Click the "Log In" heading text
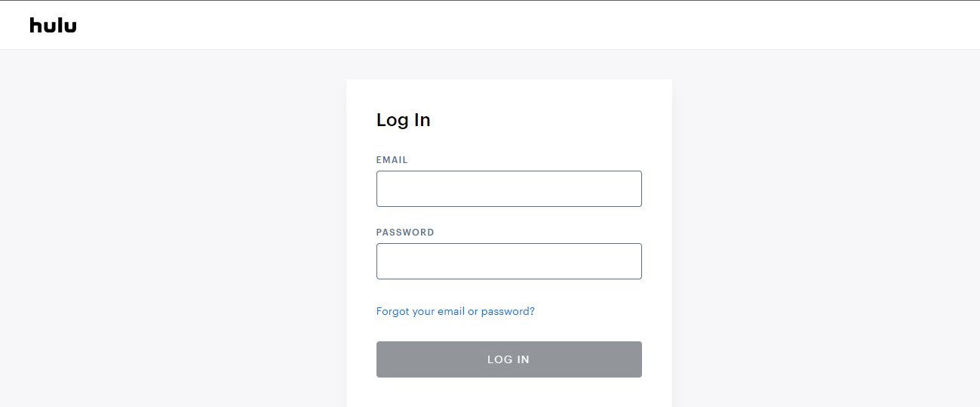This screenshot has height=407, width=980. coord(403,120)
